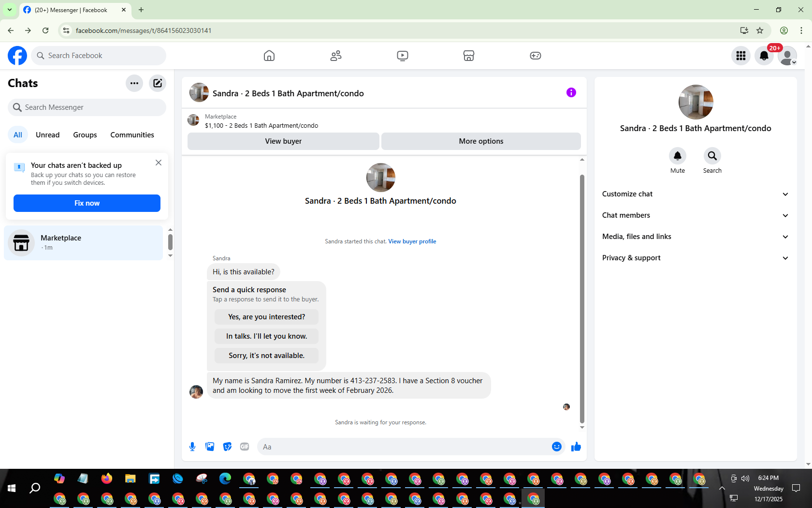Reload the browser page
This screenshot has width=812, height=508.
(x=45, y=30)
